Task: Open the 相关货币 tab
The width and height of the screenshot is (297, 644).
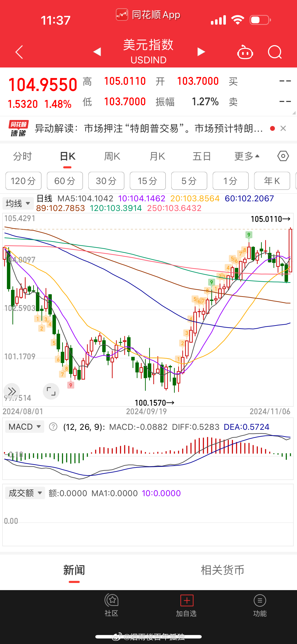Action: (222, 570)
